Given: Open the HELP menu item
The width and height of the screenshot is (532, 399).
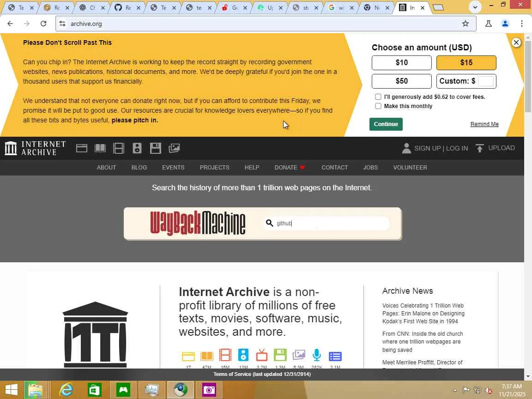Looking at the screenshot, I should point(252,167).
